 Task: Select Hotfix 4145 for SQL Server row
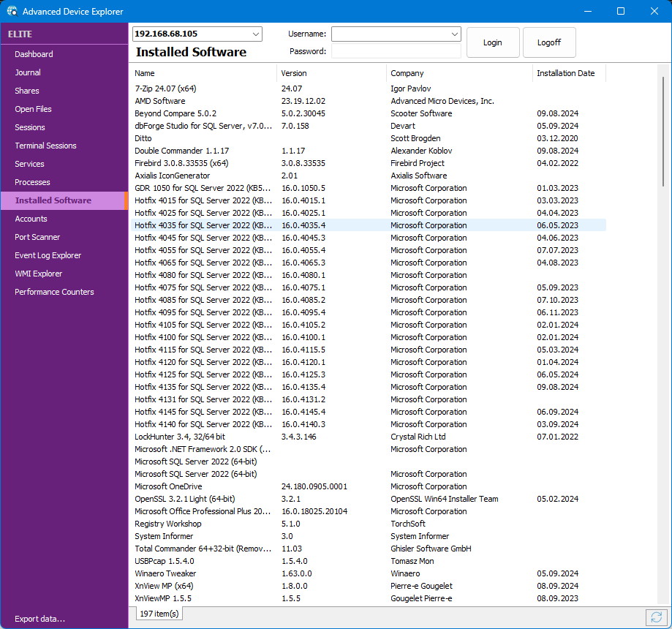pyautogui.click(x=368, y=412)
